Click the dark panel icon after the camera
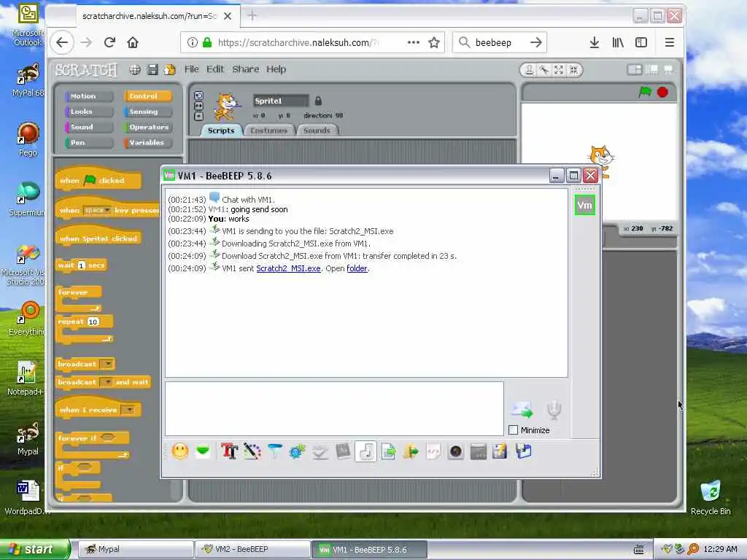 point(478,451)
